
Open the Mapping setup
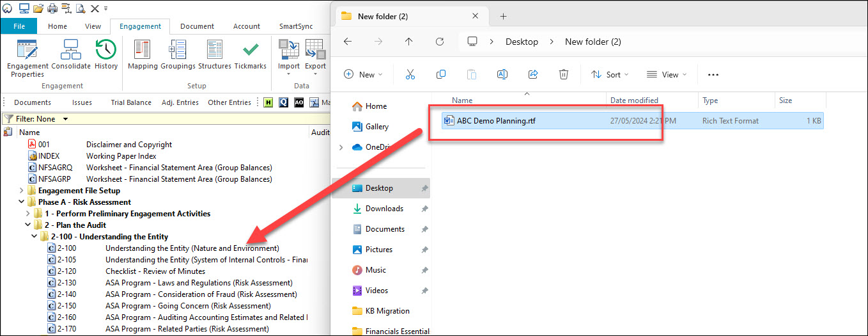coord(143,54)
